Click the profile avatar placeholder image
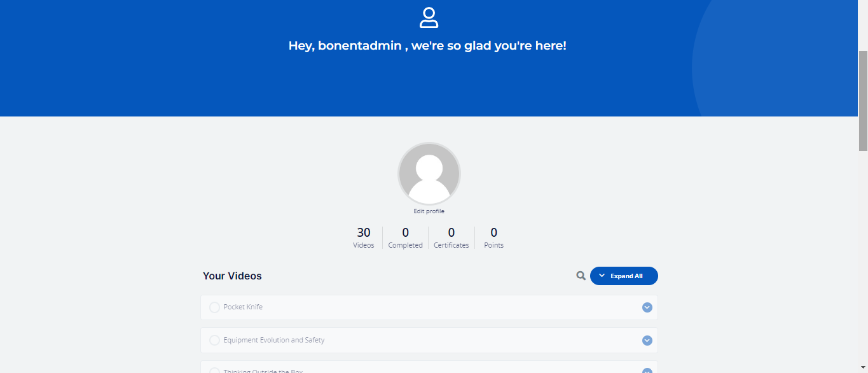The width and height of the screenshot is (868, 373). point(429,173)
